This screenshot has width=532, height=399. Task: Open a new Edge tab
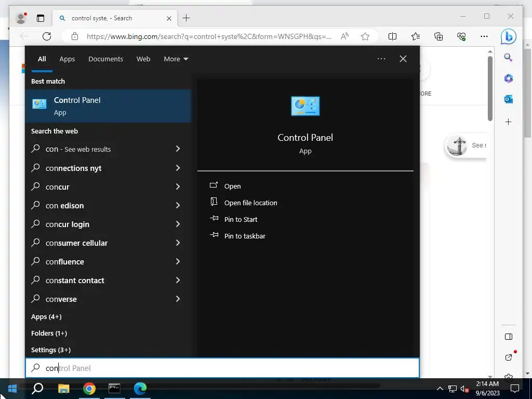point(187,18)
